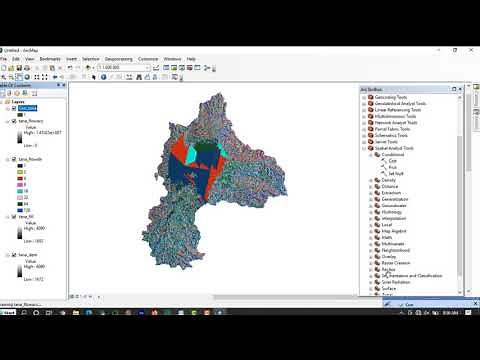Go back to previous extent arrow
Viewport: 480px width, 360px height.
55,77
